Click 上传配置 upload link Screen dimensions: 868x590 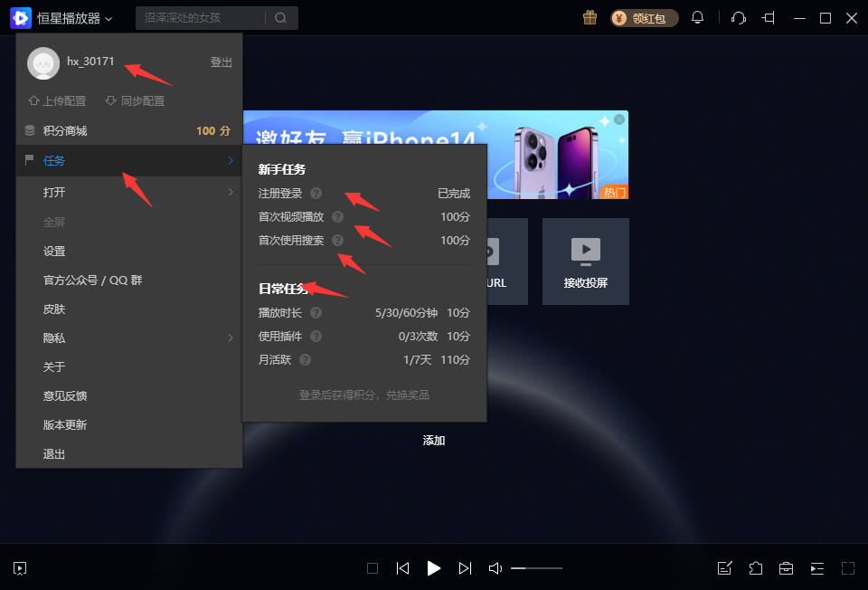(x=58, y=100)
